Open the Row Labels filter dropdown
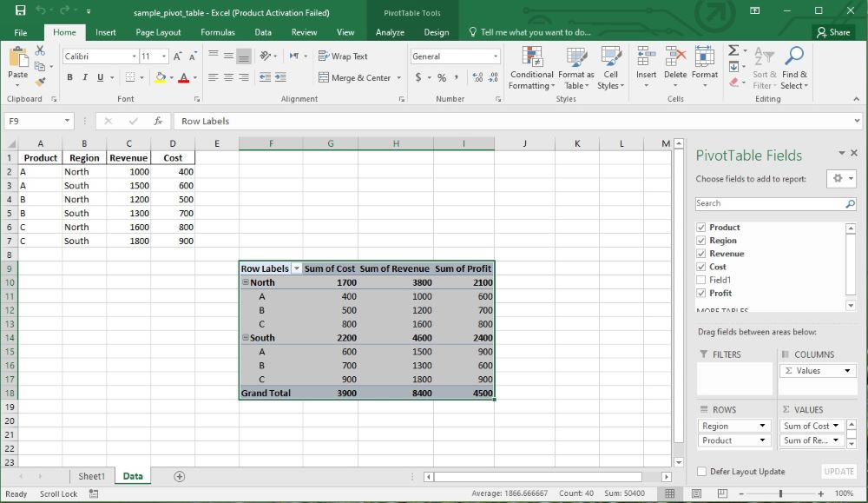Screen dimensions: 868x503 [x=296, y=268]
